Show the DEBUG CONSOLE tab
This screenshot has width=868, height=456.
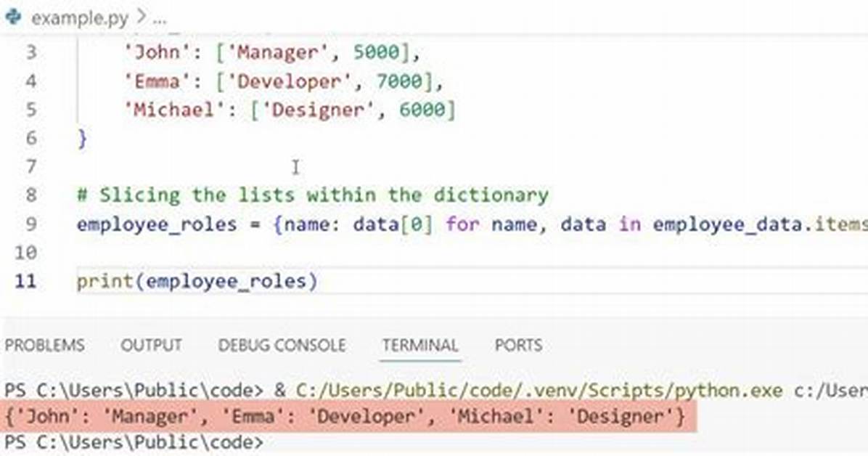(x=282, y=345)
